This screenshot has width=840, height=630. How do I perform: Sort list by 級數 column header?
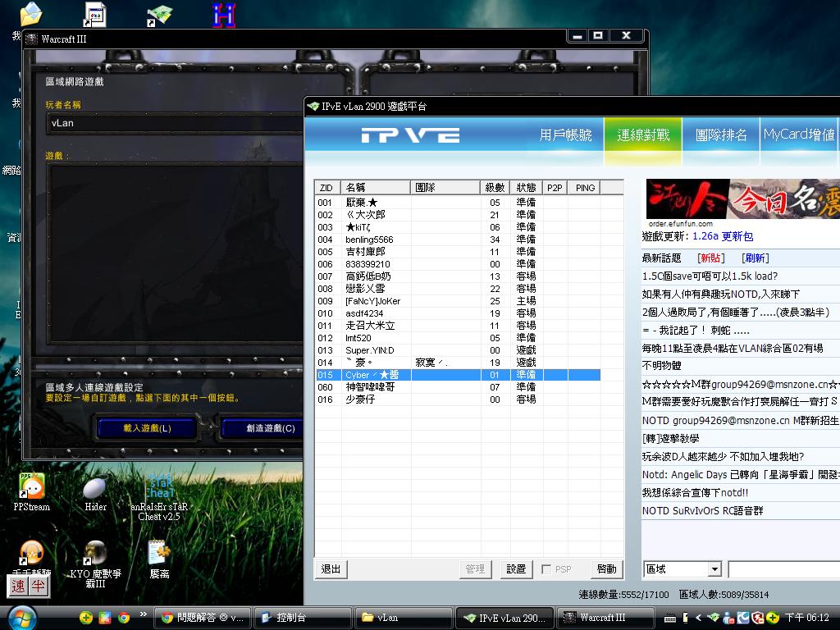pyautogui.click(x=495, y=188)
